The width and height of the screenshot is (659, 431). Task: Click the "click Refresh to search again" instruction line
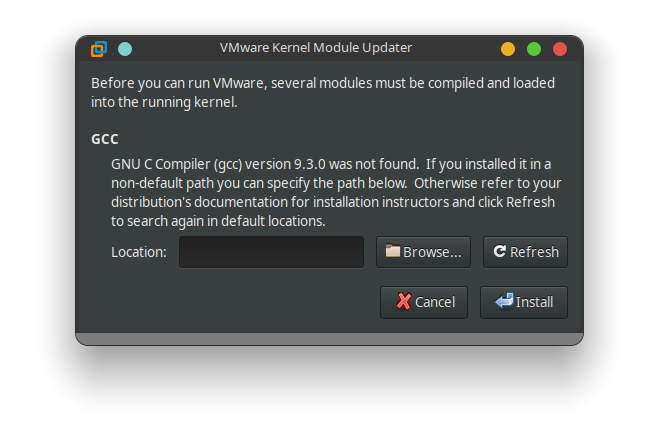(x=218, y=221)
